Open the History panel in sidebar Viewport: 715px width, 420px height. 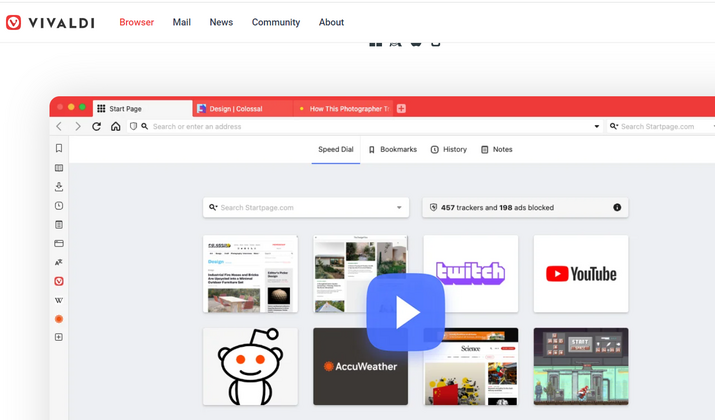coord(59,206)
